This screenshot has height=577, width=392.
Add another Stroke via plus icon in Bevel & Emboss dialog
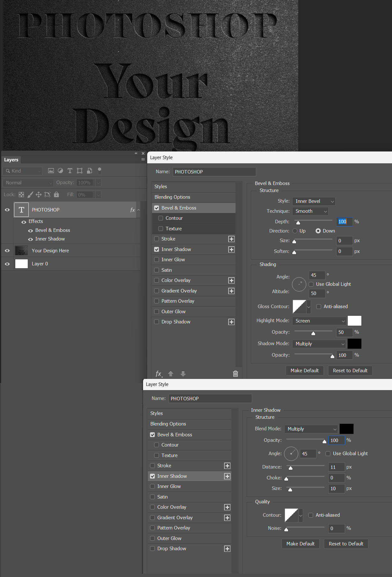[x=231, y=239]
